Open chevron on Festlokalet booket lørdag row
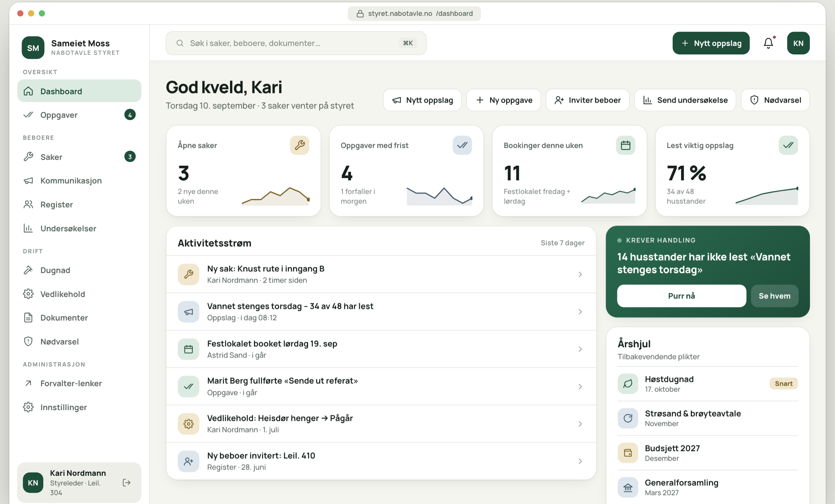Image resolution: width=835 pixels, height=504 pixels. click(x=580, y=349)
